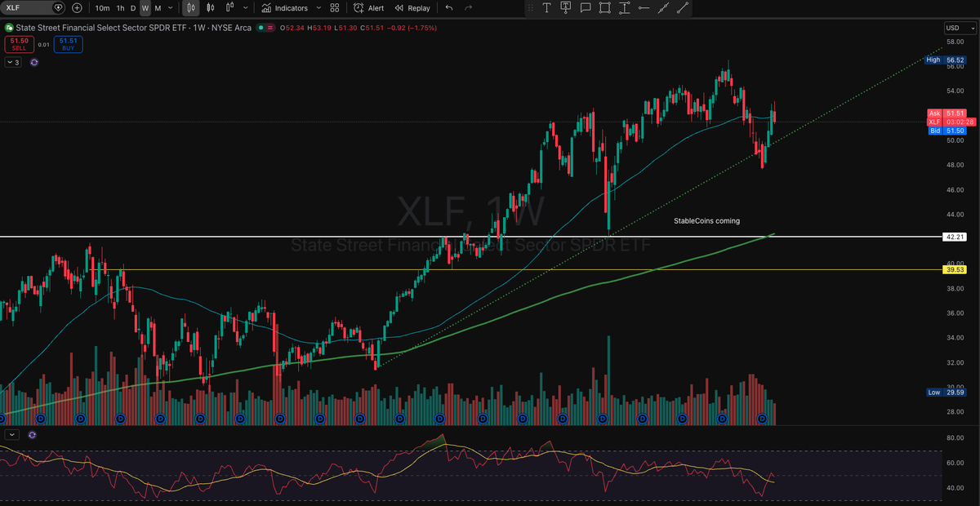Viewport: 980px width, 506px height.
Task: Select the Comment bubble tool
Action: (x=586, y=8)
